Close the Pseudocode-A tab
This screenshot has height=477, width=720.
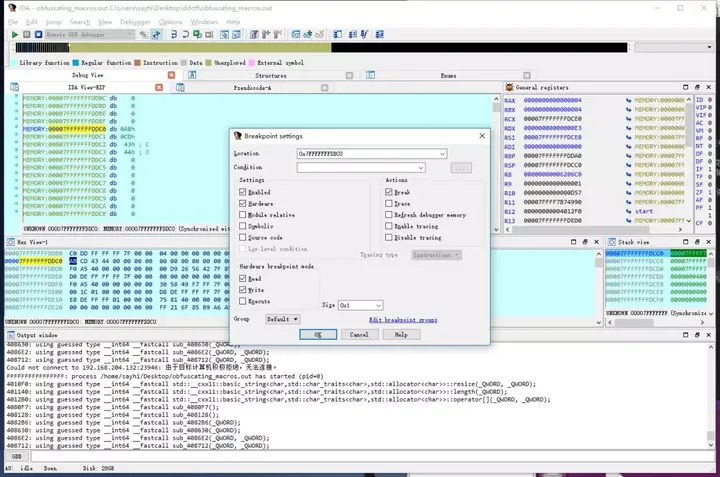click(325, 88)
